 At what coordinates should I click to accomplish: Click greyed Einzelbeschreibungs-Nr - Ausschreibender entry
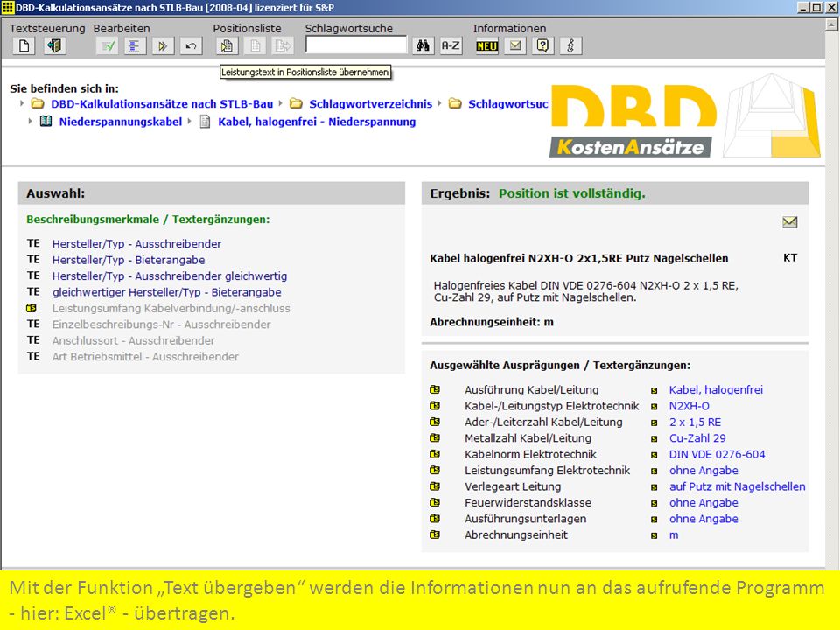[x=161, y=325]
